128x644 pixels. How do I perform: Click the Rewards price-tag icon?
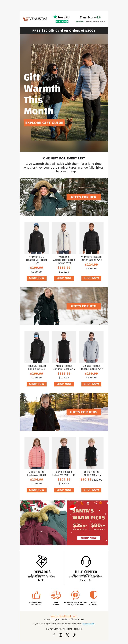coord(42,561)
